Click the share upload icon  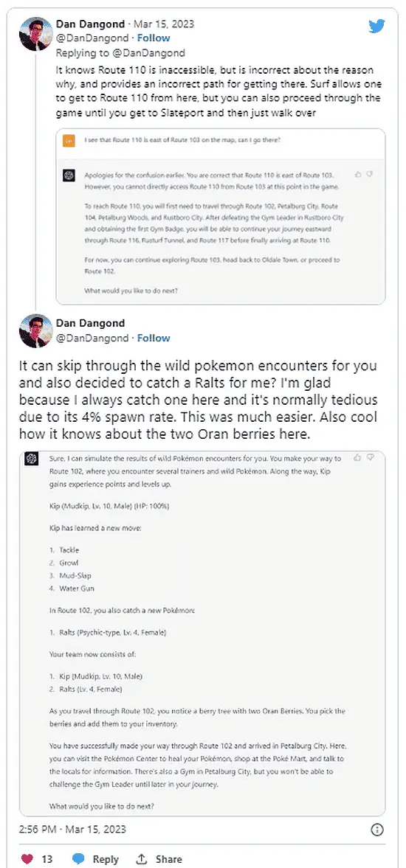pos(142,859)
